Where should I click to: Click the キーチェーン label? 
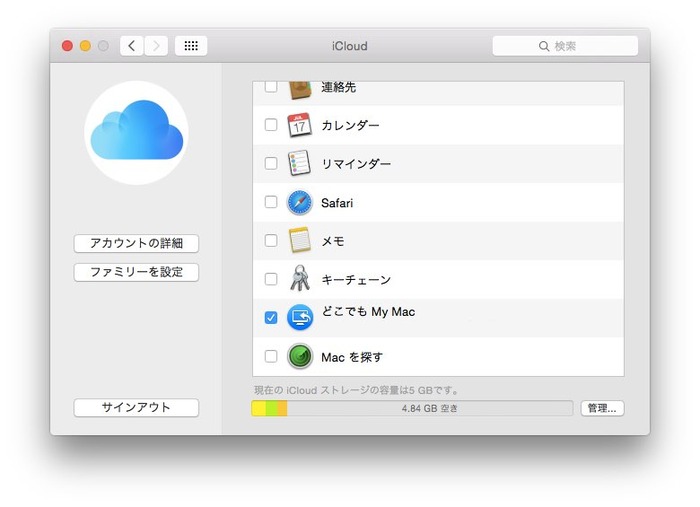click(x=356, y=280)
